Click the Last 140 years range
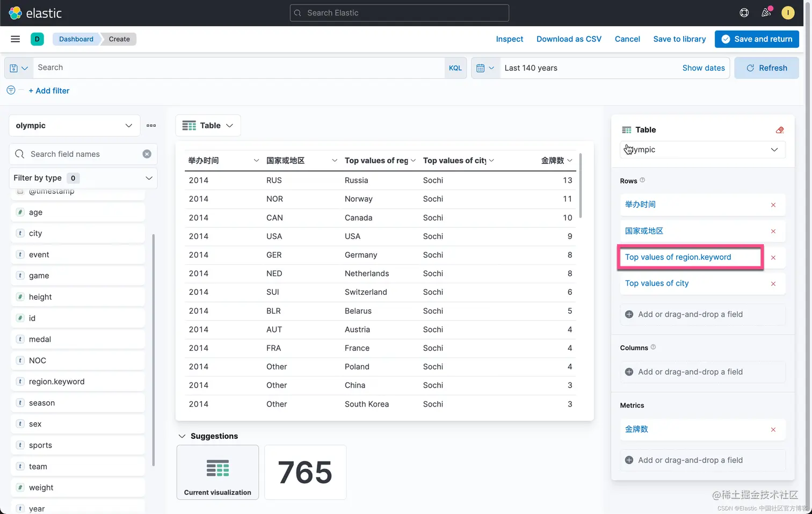The width and height of the screenshot is (812, 514). point(531,68)
